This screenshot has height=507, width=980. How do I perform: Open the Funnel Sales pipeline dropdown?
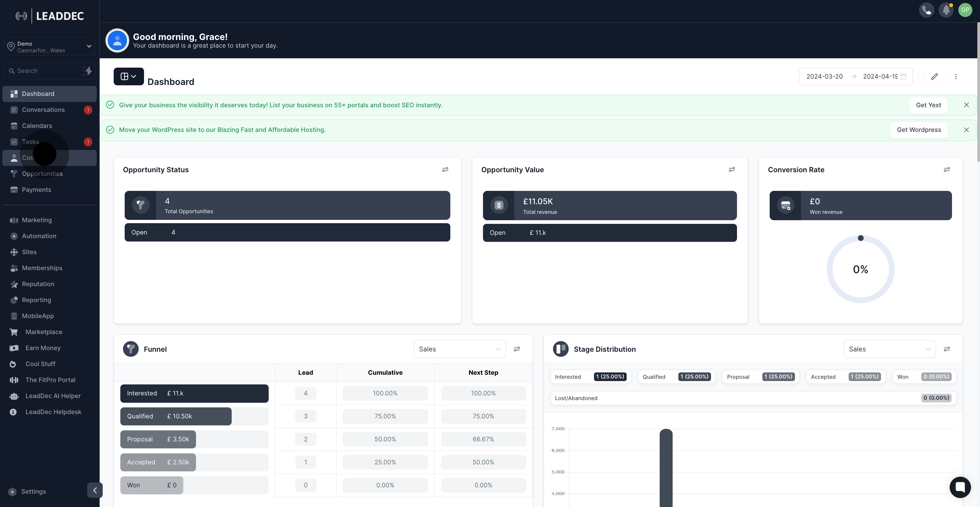[460, 349]
